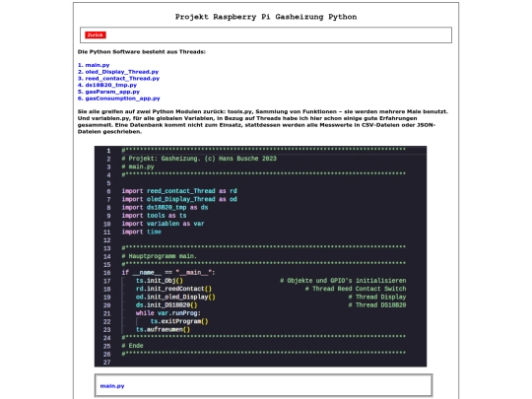This screenshot has width=532, height=399.
Task: Click the call 'od.init_oled_Display()'
Action: pos(175,297)
